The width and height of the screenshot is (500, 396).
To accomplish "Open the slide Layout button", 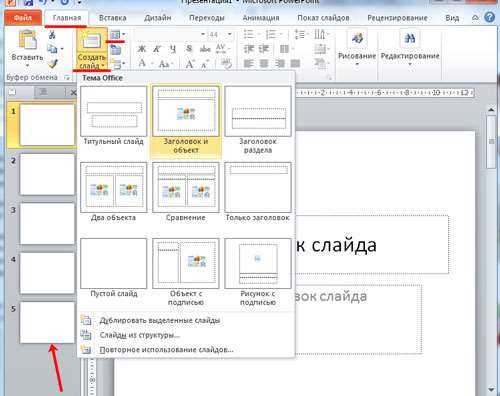I will [x=116, y=35].
